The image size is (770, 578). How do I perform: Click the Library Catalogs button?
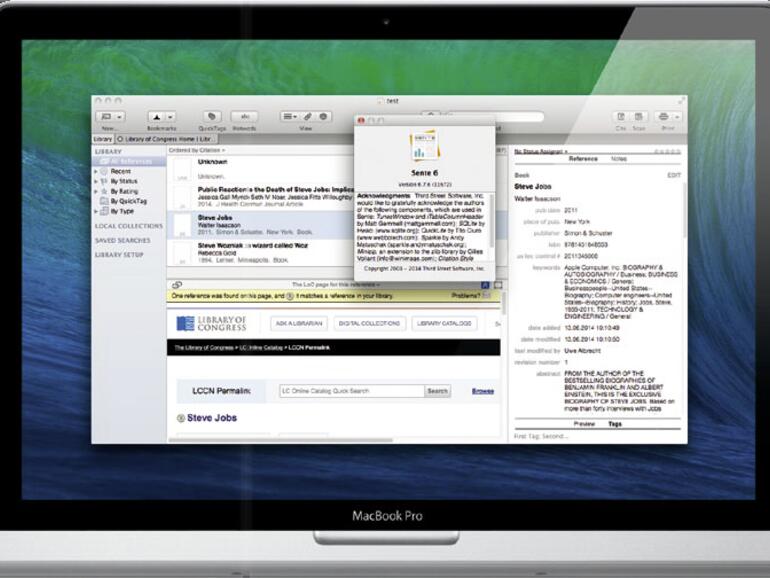pos(444,324)
